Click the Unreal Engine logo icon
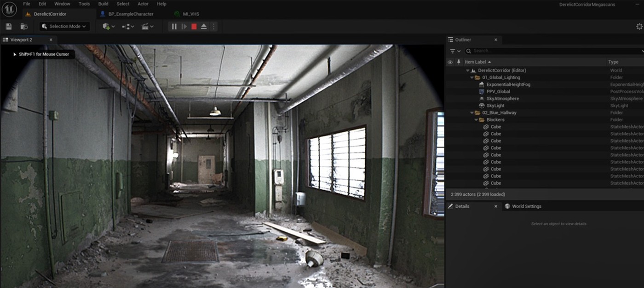Viewport: 644px width, 288px height. [9, 9]
